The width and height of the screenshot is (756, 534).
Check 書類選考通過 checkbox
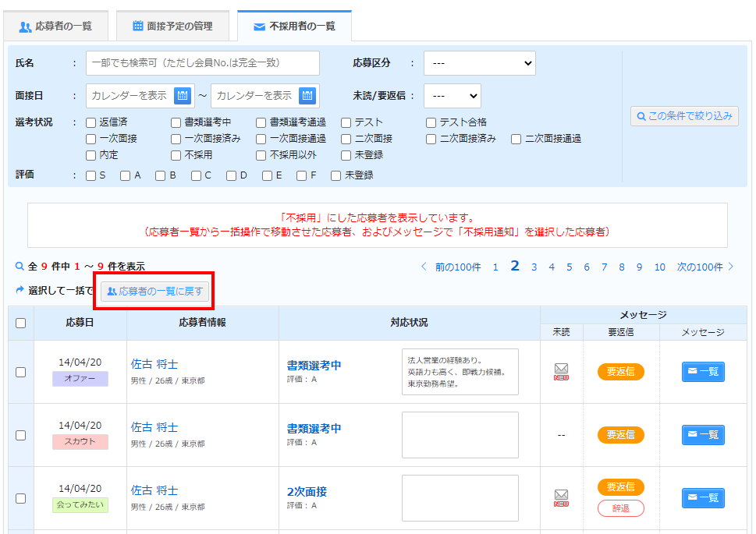tap(261, 123)
